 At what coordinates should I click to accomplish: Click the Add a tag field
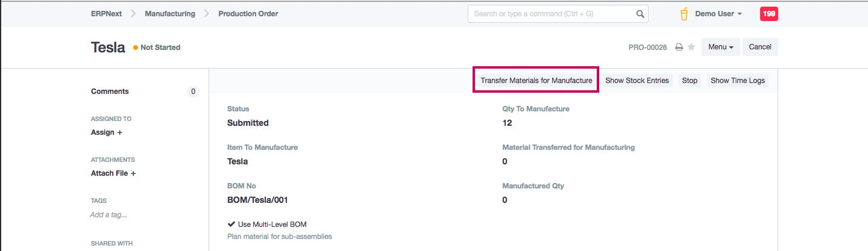click(108, 215)
